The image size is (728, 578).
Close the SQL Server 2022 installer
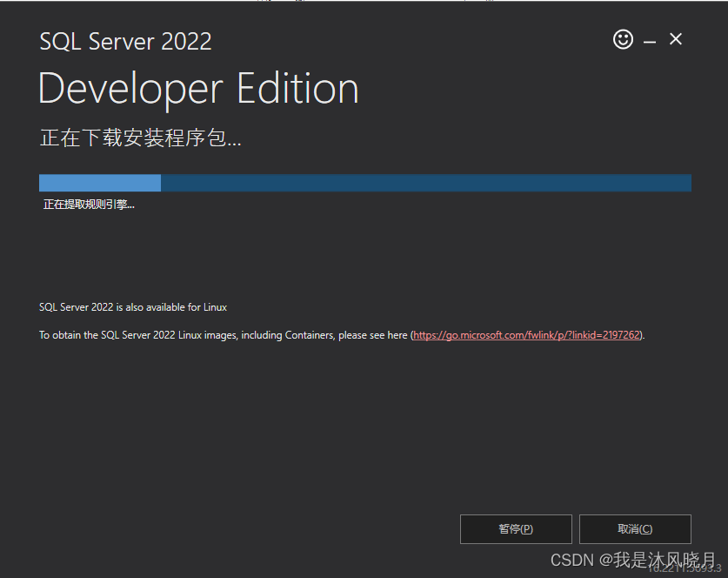(x=676, y=39)
